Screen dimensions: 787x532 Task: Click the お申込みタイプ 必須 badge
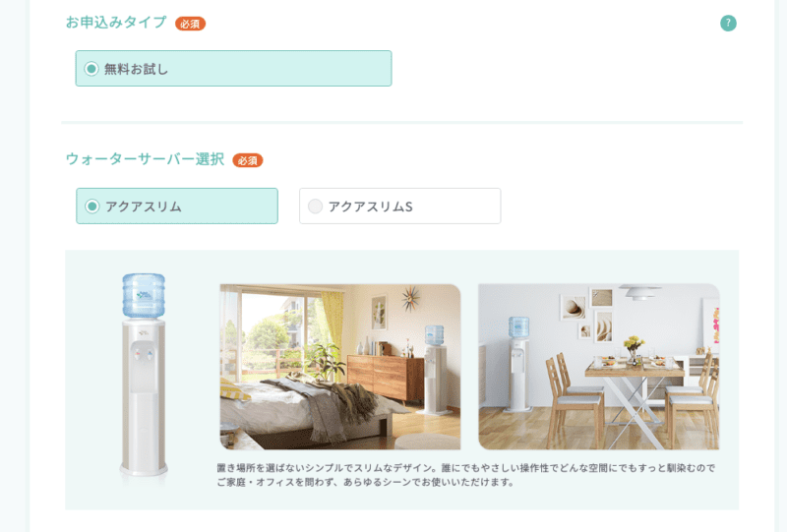(190, 24)
